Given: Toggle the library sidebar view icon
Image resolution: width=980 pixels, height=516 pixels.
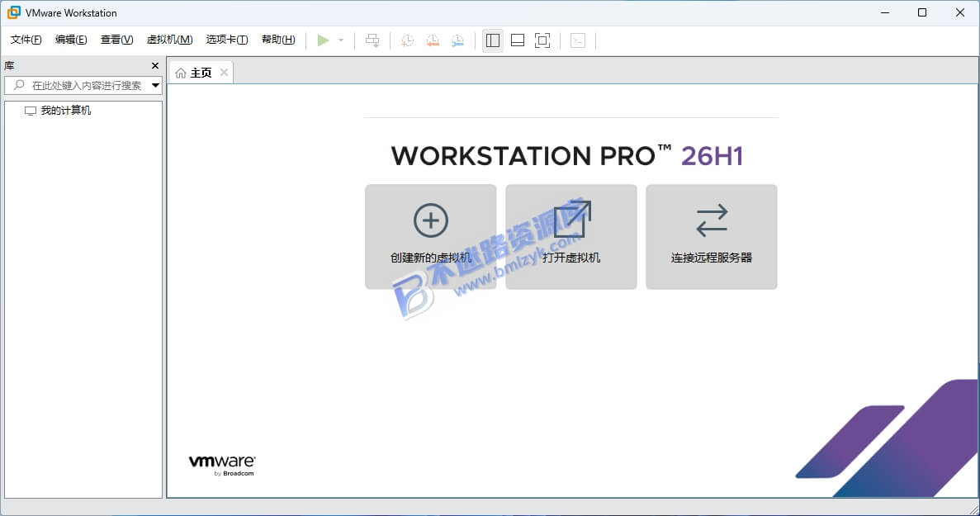Looking at the screenshot, I should tap(493, 40).
